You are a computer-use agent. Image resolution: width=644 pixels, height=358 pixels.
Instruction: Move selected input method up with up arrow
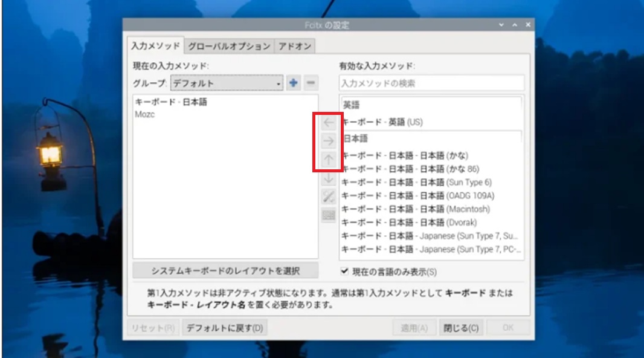pyautogui.click(x=329, y=160)
